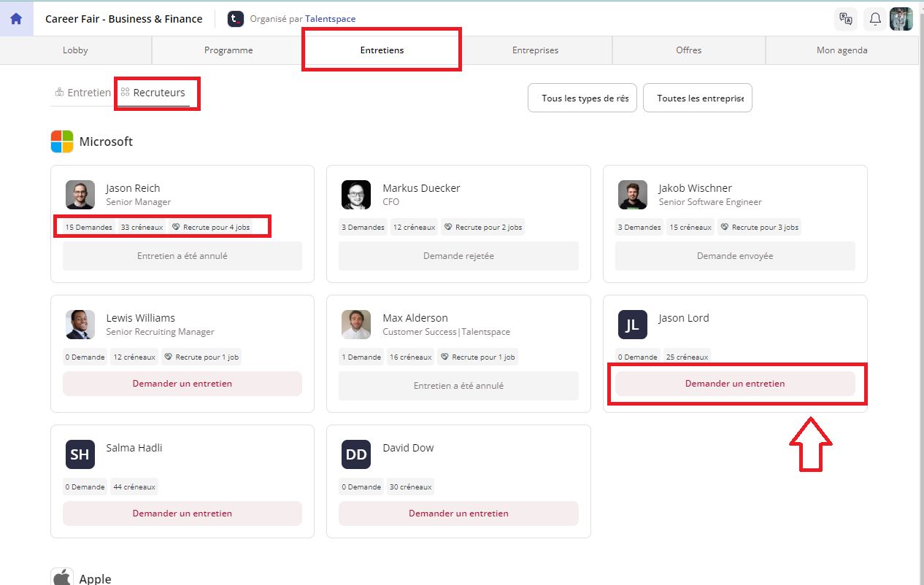Select the Entretiens tab

[x=382, y=50]
